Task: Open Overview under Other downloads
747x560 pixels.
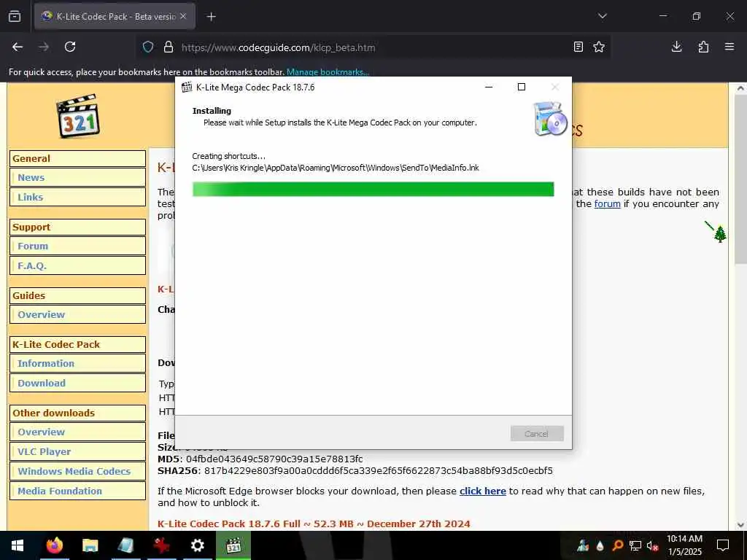Action: point(41,432)
